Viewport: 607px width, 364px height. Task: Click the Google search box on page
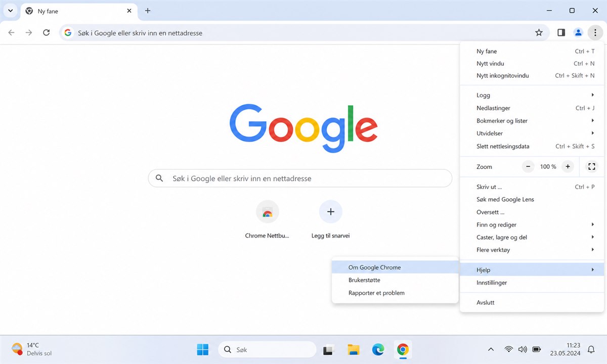tap(300, 178)
